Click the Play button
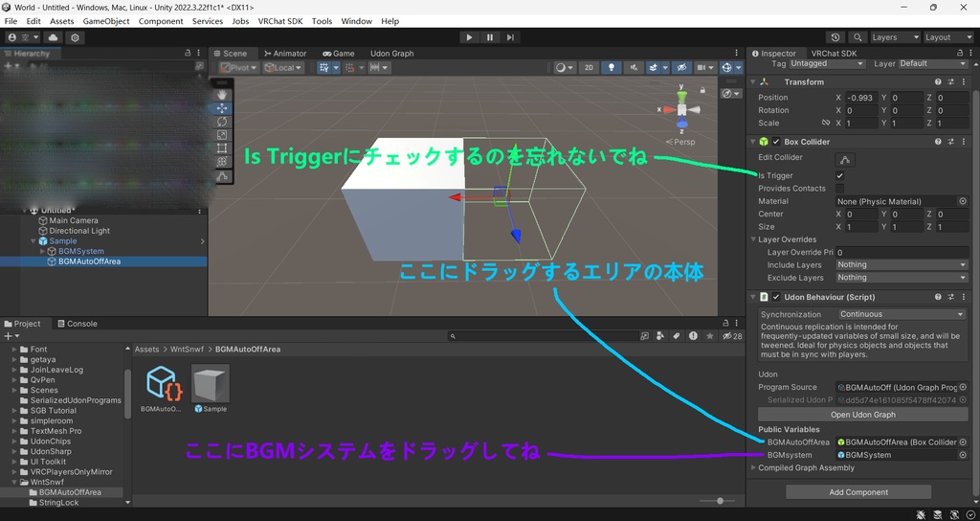The height and width of the screenshot is (521, 980). tap(469, 37)
